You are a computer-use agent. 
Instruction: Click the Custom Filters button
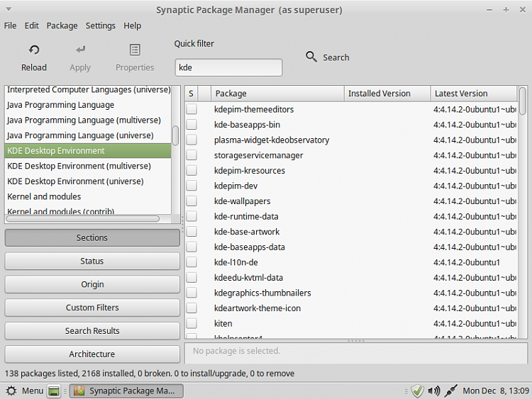coord(92,308)
